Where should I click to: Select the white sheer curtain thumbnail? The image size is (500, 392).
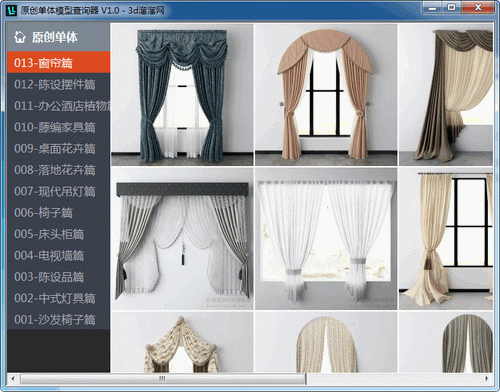[x=326, y=239]
